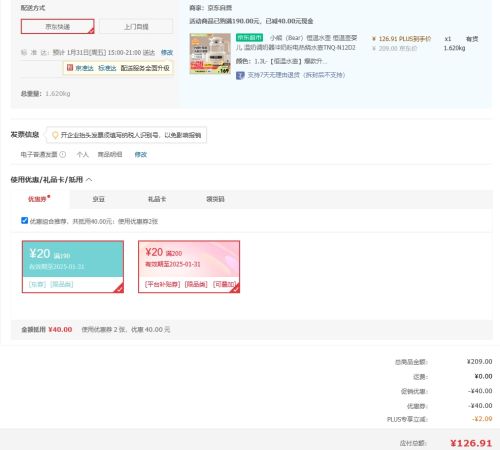
Task: Click the 1.620kg total weight value
Action: point(58,93)
